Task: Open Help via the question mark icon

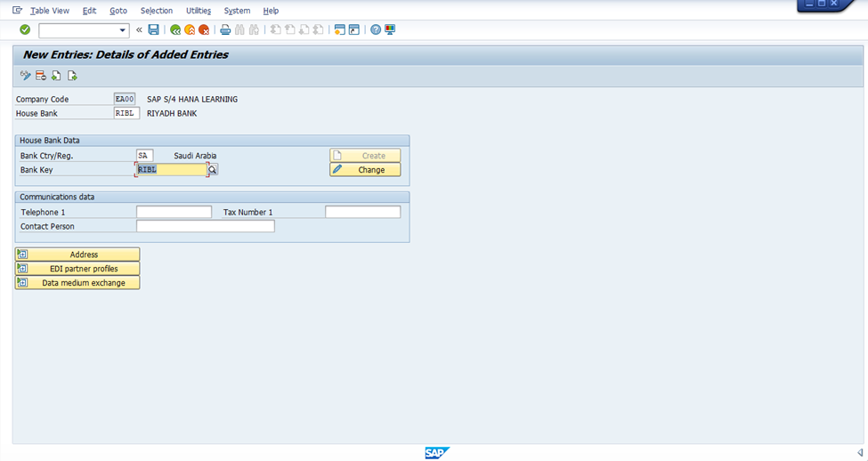Action: 376,30
